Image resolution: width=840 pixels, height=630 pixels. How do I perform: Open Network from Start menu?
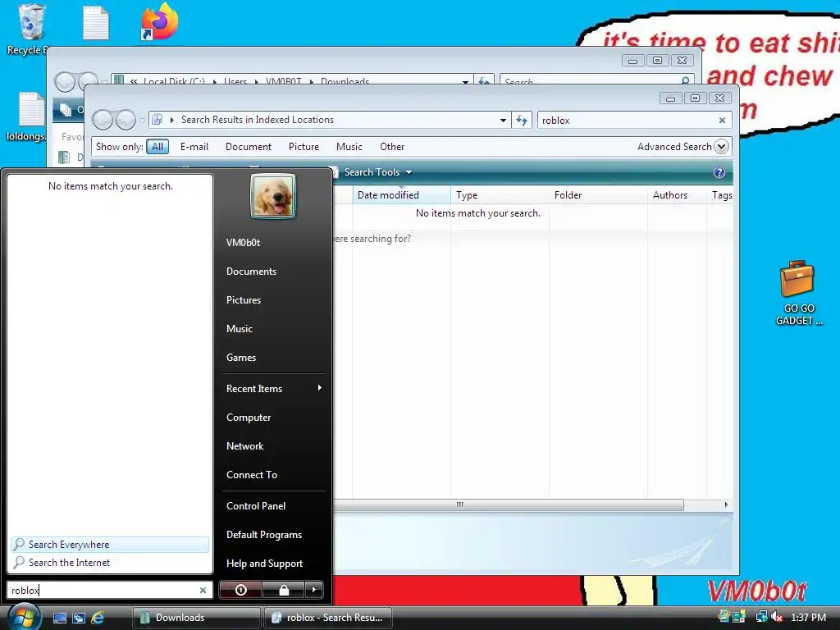pos(244,446)
